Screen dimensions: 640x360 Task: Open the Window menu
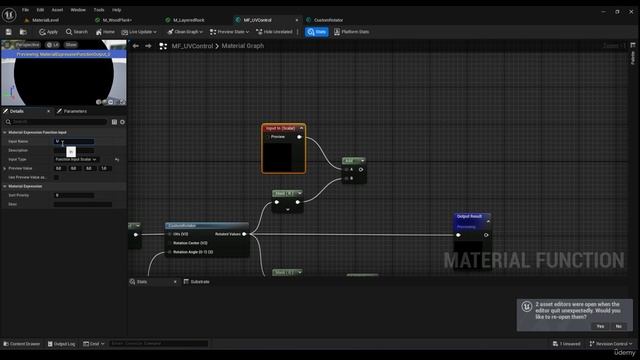(78, 10)
